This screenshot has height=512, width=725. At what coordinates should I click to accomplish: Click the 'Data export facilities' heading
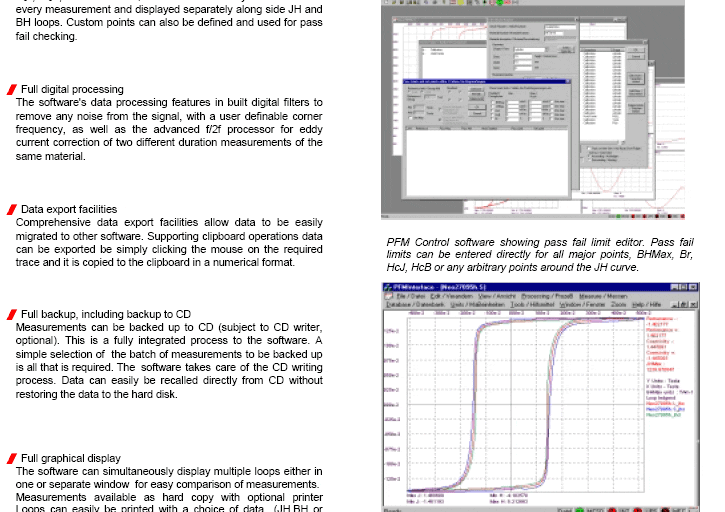point(69,209)
